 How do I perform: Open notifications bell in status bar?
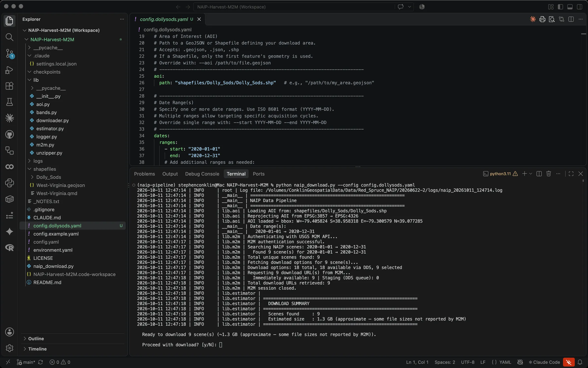coord(580,362)
